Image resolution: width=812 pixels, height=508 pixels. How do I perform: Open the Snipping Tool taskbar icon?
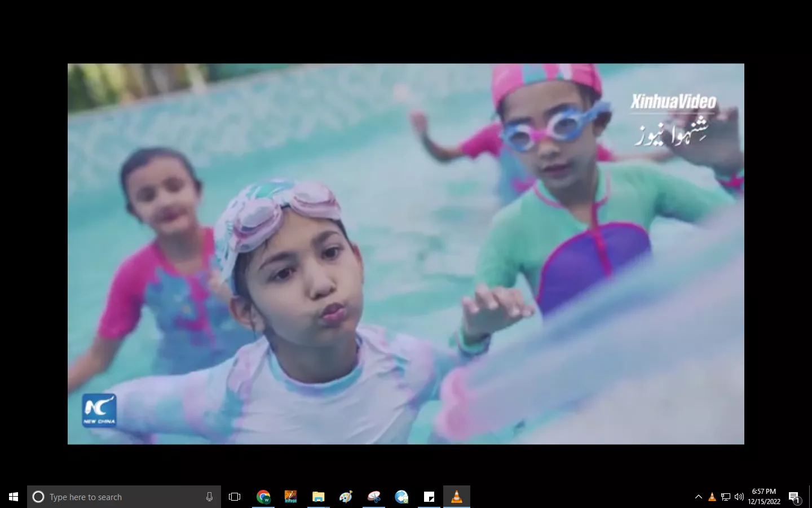(x=374, y=497)
